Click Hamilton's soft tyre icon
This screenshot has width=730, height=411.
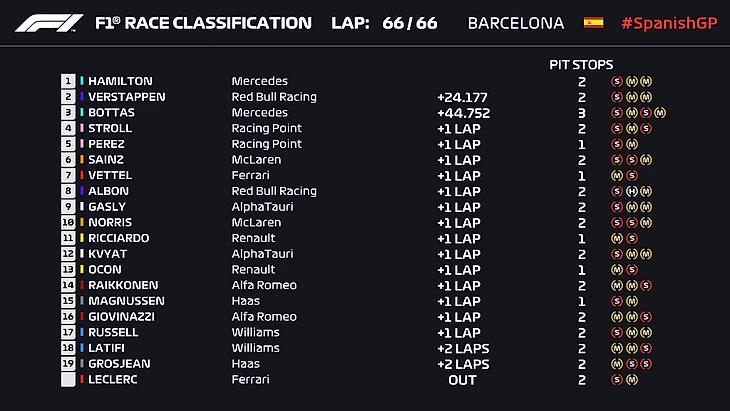[617, 81]
